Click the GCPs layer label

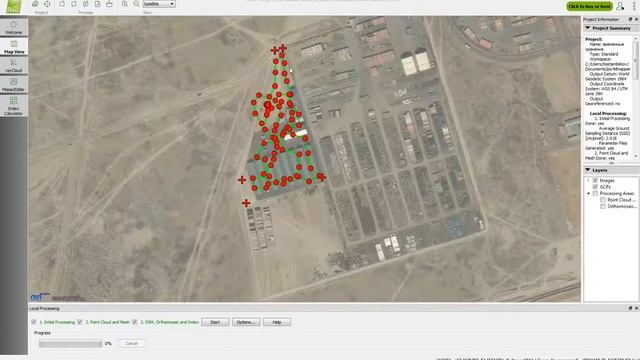pos(605,187)
